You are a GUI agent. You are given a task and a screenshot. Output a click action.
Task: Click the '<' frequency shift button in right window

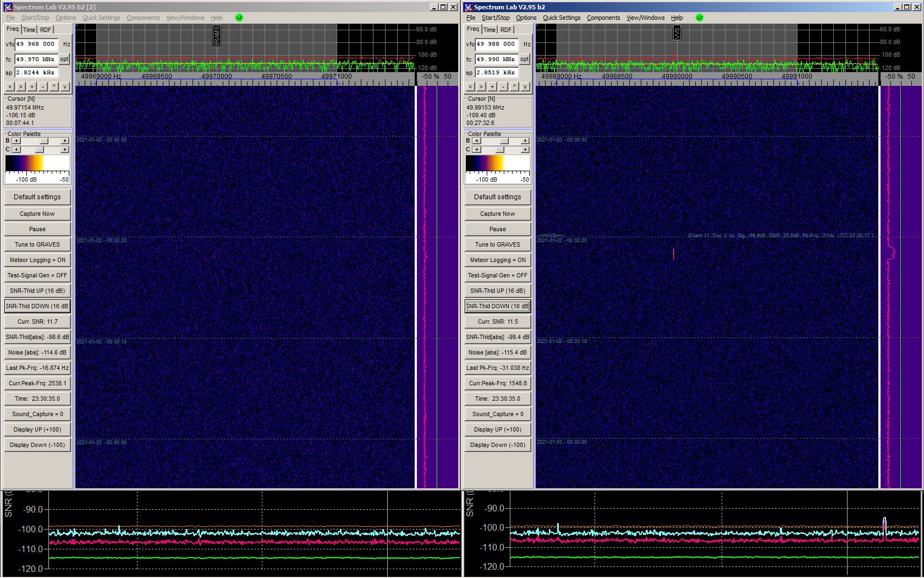click(470, 86)
